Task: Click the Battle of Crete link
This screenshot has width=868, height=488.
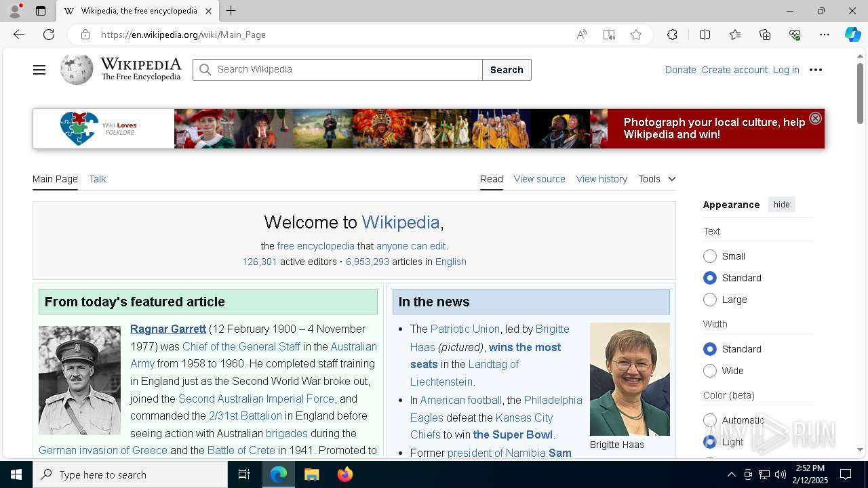Action: tap(241, 450)
